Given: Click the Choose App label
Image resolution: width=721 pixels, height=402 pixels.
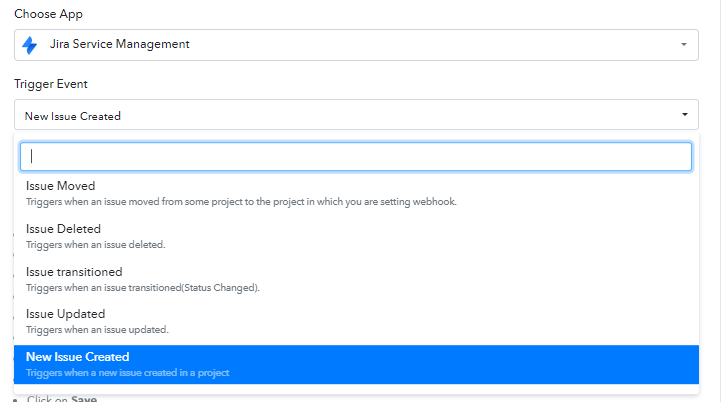Looking at the screenshot, I should 48,14.
